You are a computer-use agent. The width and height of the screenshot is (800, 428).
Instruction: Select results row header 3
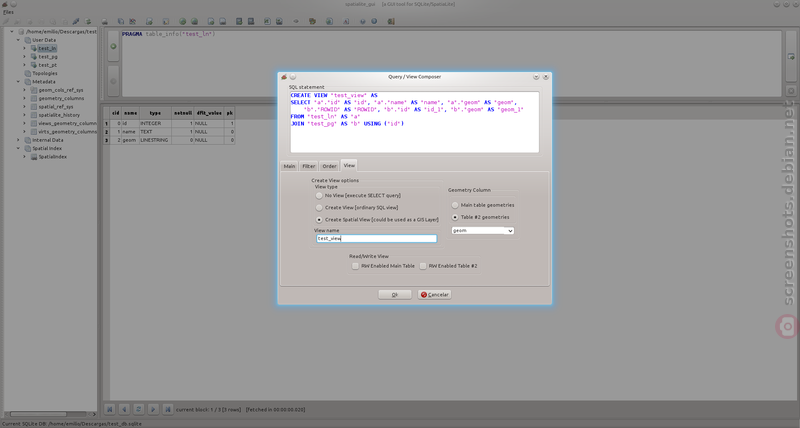pos(107,140)
